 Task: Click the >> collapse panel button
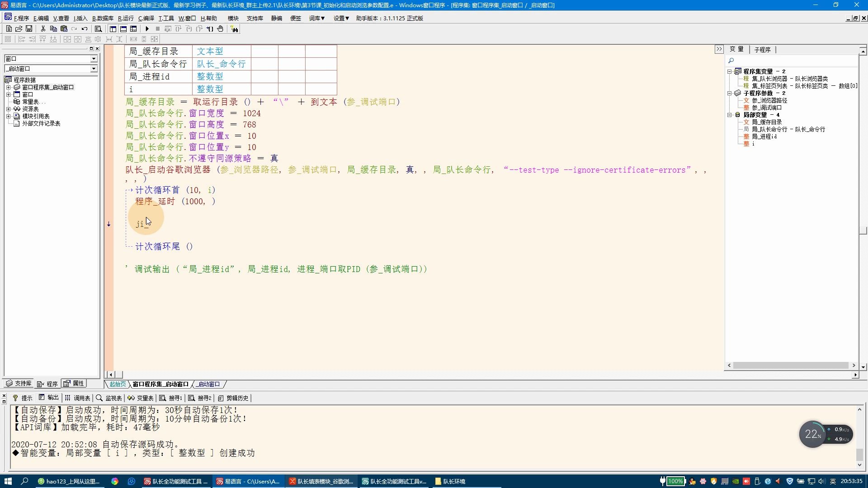(719, 49)
